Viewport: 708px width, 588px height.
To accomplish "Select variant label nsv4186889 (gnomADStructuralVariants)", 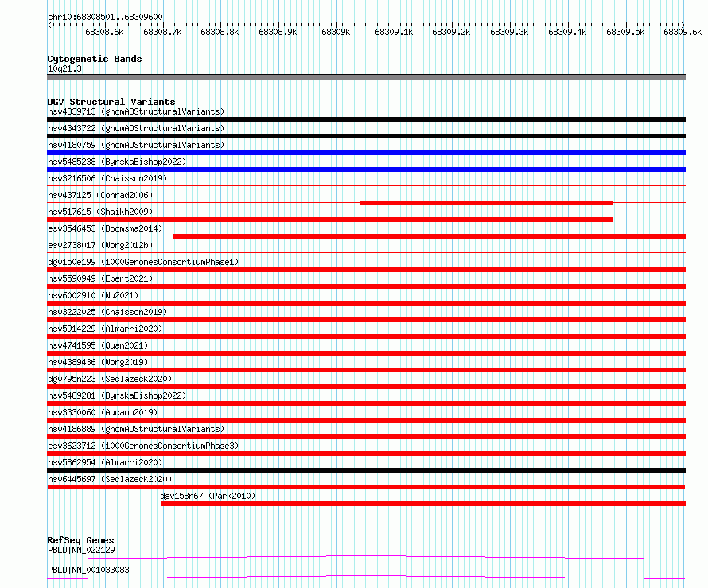I will click(136, 429).
